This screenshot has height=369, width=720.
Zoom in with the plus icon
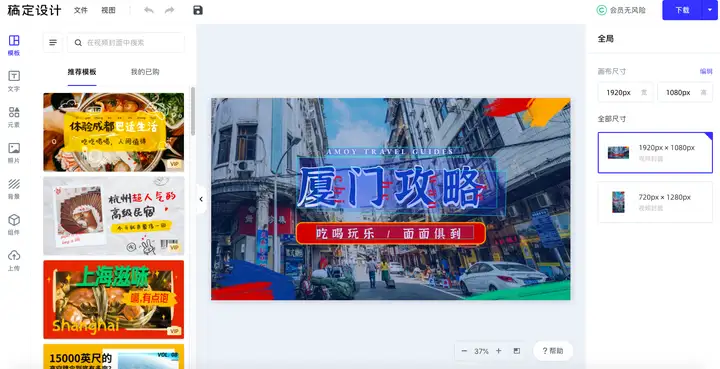498,351
